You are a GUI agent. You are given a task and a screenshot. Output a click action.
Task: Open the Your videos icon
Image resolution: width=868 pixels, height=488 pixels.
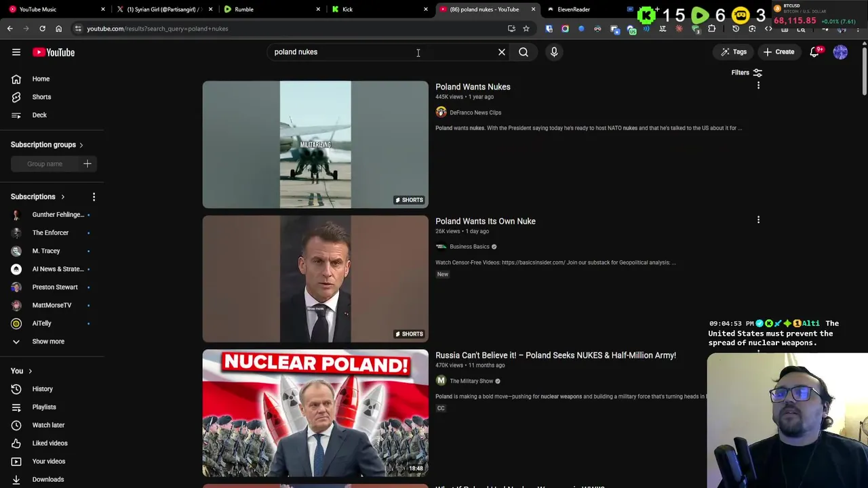click(x=16, y=462)
